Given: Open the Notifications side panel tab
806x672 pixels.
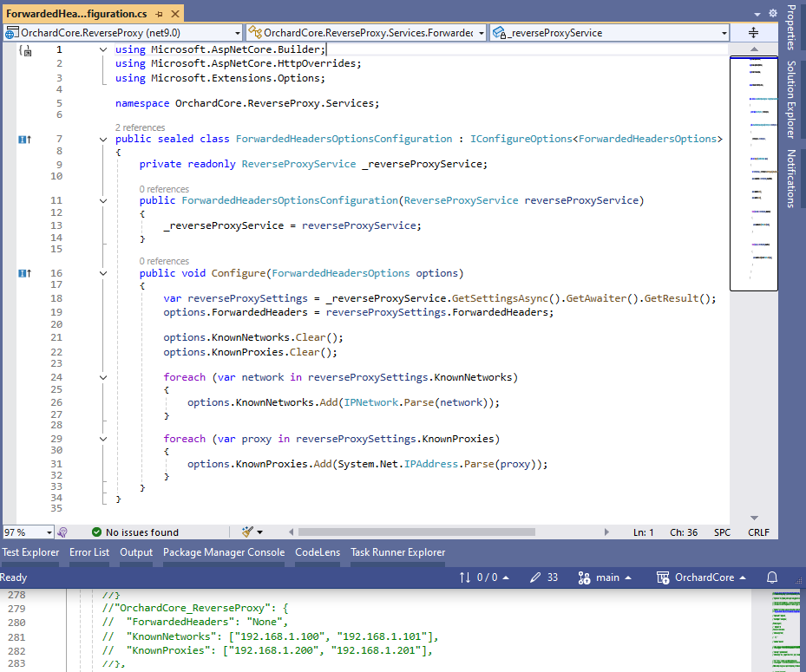Looking at the screenshot, I should pos(791,179).
